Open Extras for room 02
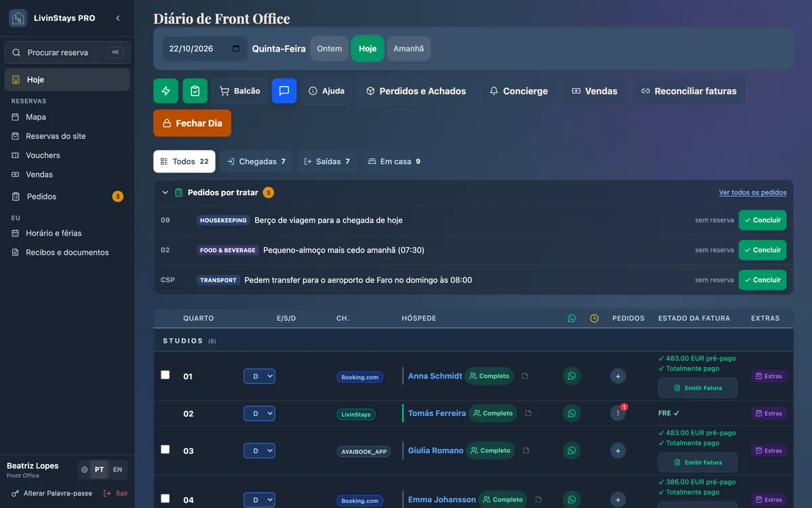Viewport: 812px width, 508px height. pyautogui.click(x=769, y=413)
